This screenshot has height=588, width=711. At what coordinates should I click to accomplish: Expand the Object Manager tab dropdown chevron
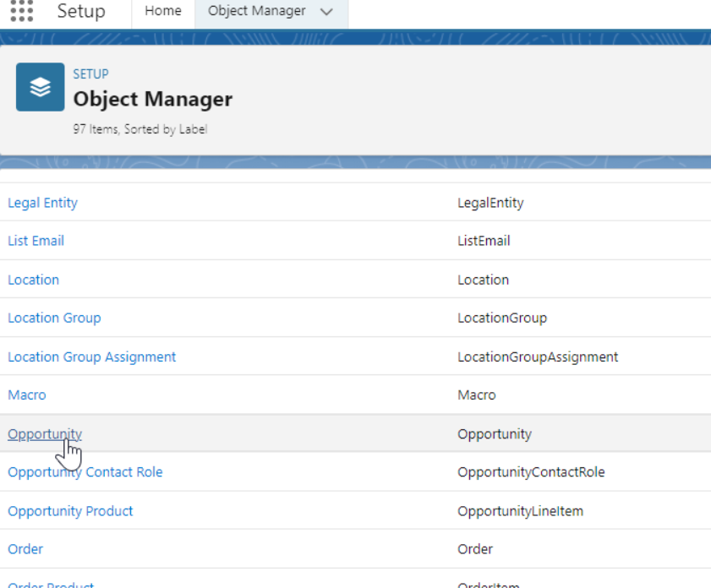(x=326, y=12)
